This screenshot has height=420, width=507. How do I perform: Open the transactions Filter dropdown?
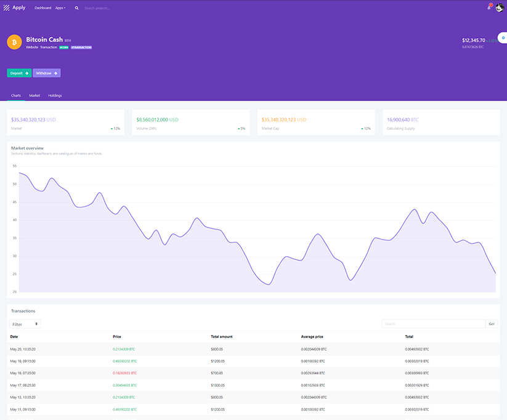(x=25, y=324)
